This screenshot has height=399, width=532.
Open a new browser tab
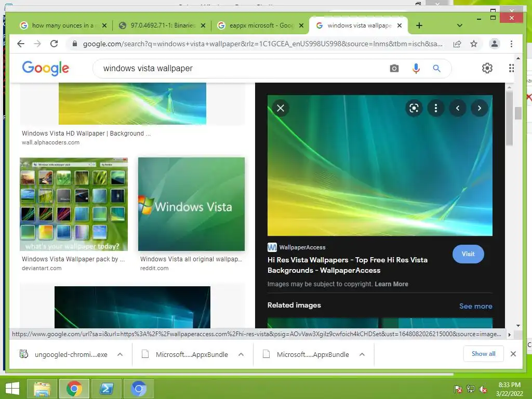pos(419,25)
